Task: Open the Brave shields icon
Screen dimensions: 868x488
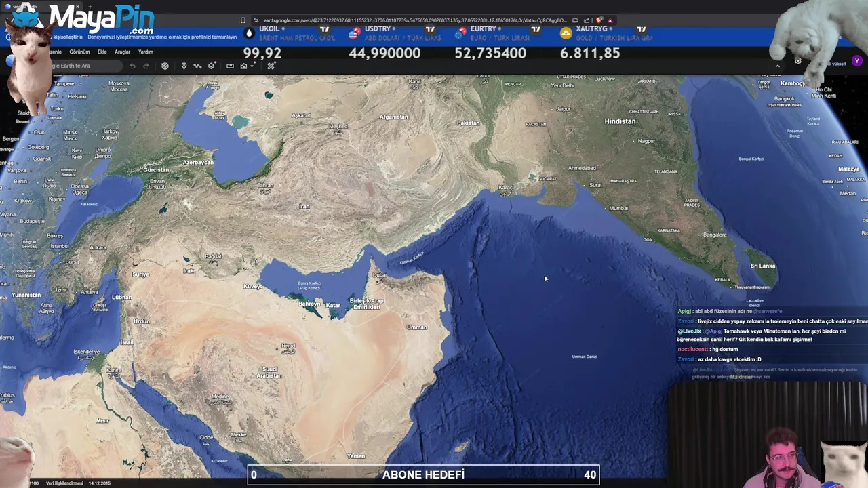Action: pos(599,20)
